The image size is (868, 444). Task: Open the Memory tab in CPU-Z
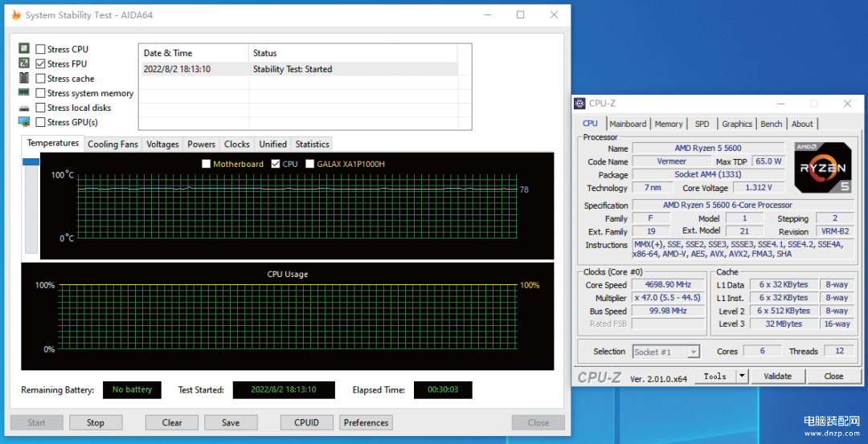click(669, 124)
